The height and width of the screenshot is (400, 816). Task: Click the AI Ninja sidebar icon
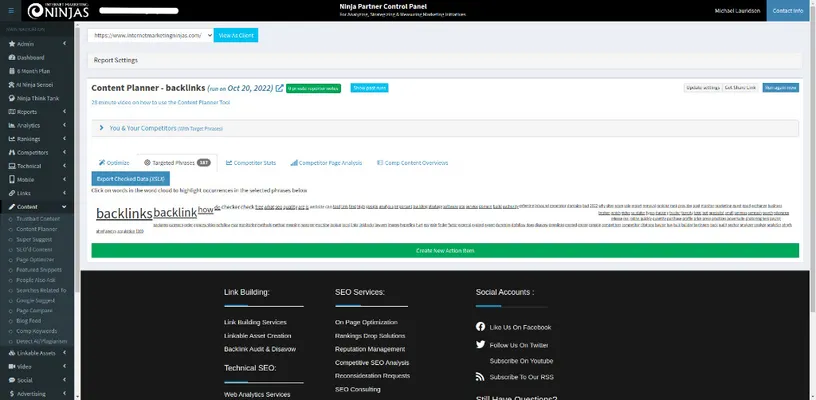coord(10,85)
